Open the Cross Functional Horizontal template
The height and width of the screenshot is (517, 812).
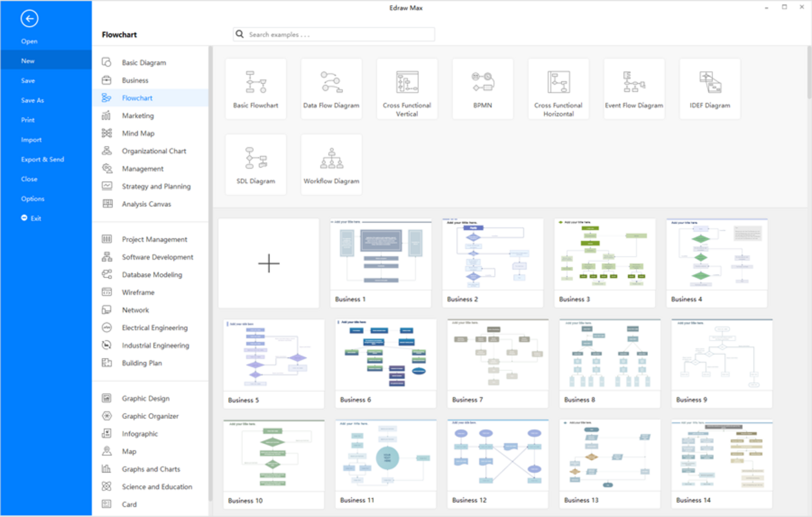(558, 89)
